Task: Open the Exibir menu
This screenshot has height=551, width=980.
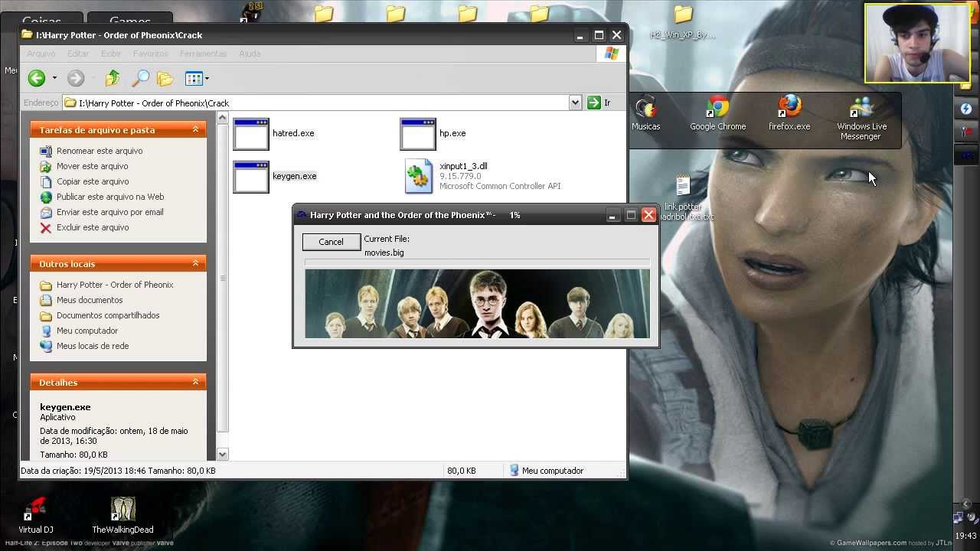Action: (111, 54)
